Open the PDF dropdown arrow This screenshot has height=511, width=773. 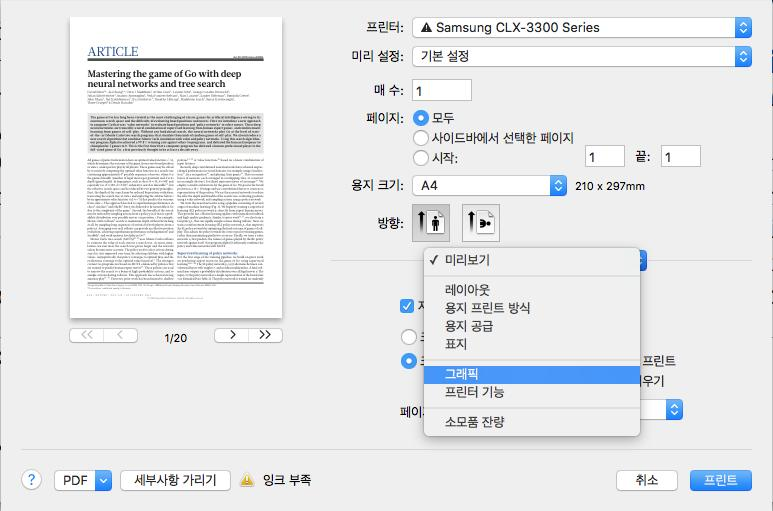tap(104, 480)
